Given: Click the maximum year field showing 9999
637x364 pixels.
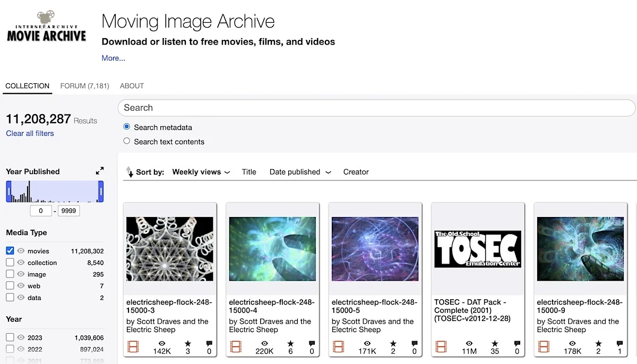Looking at the screenshot, I should 69,211.
